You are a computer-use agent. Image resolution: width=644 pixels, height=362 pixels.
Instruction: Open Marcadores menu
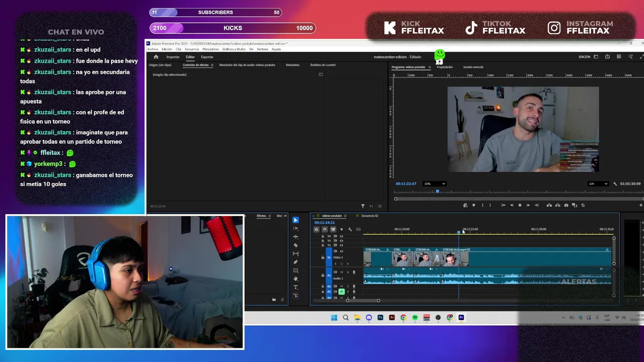pyautogui.click(x=211, y=49)
